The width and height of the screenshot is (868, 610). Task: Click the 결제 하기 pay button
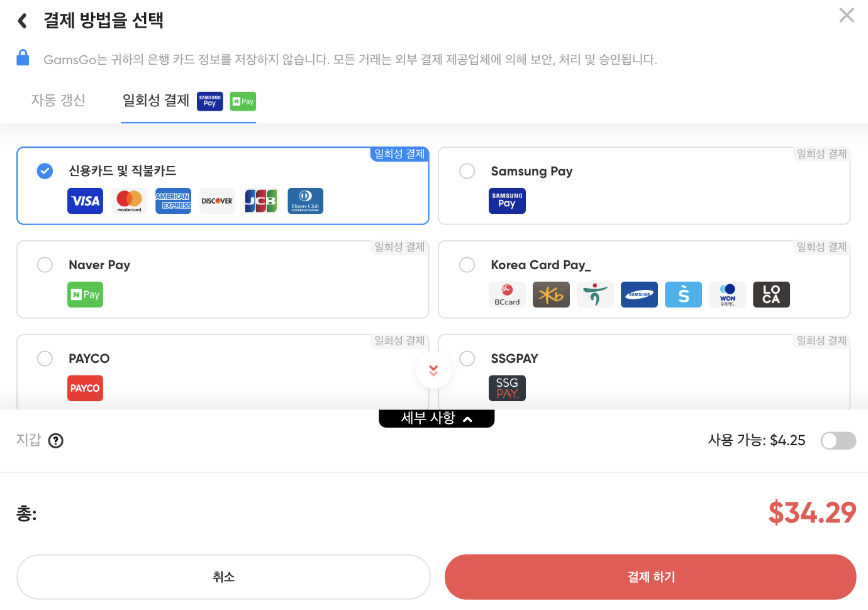click(x=650, y=577)
